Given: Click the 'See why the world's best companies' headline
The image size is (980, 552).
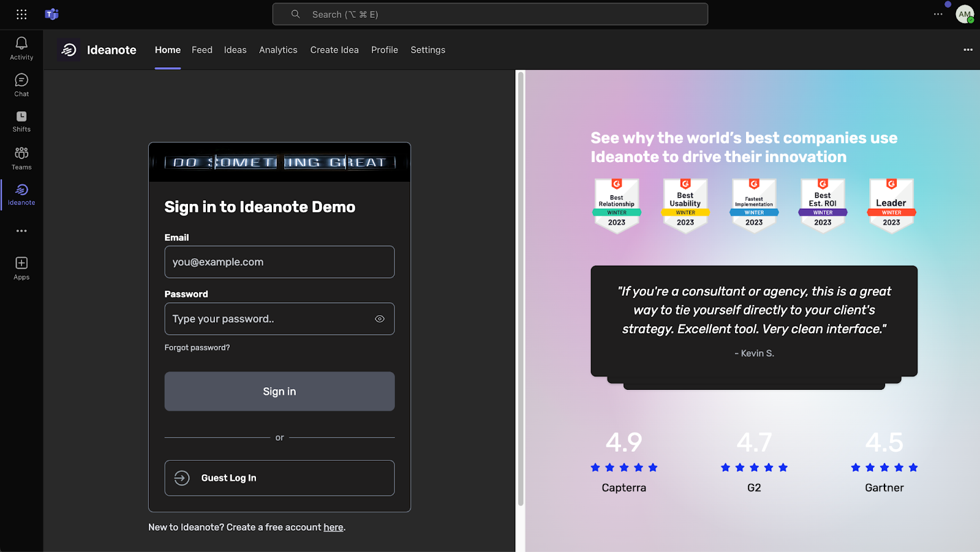Looking at the screenshot, I should pos(744,147).
